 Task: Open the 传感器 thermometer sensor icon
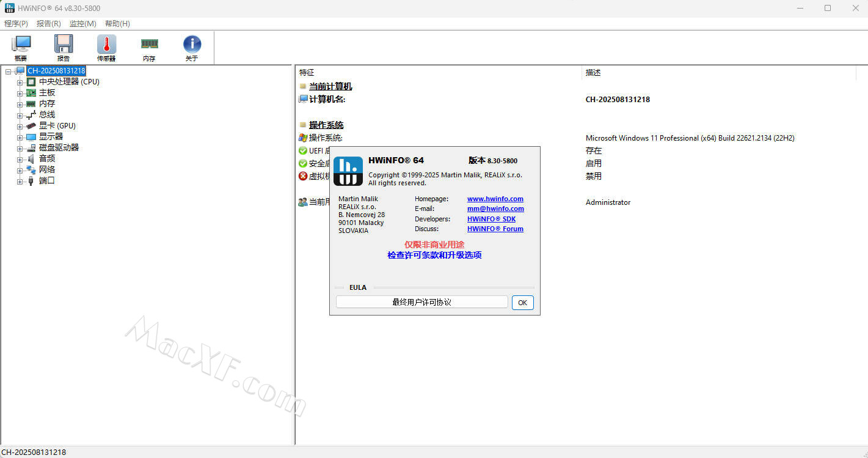click(x=106, y=48)
